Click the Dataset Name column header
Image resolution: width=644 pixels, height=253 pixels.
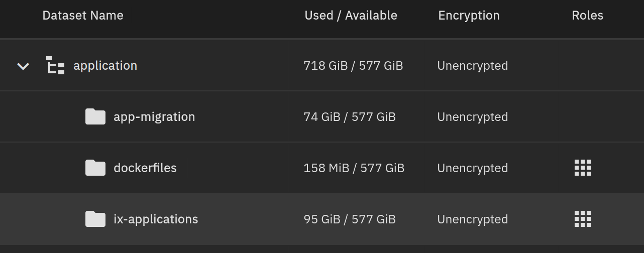[x=83, y=16]
